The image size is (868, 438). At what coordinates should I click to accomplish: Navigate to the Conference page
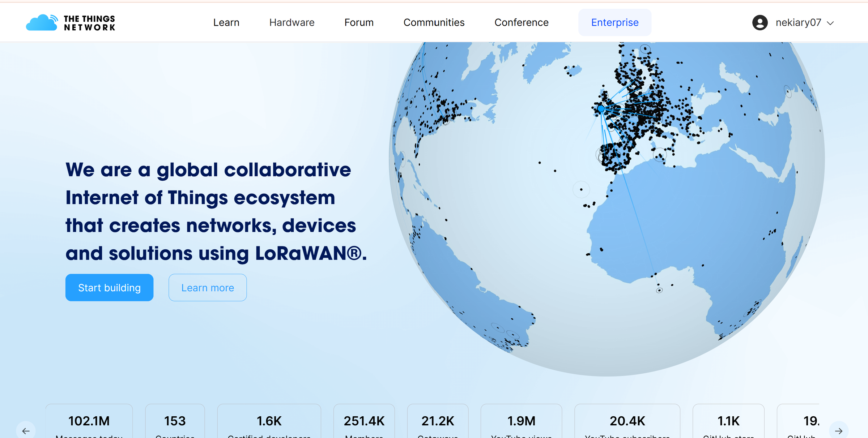point(522,22)
